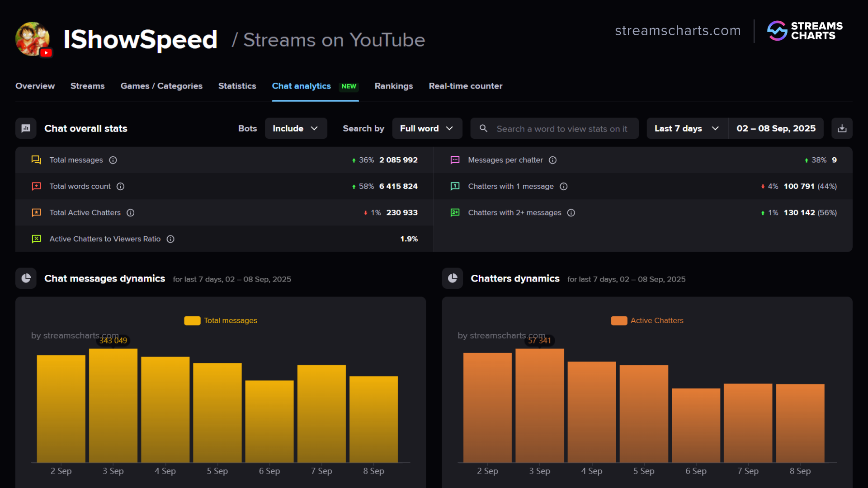Viewport: 868px width, 488px height.
Task: Click info icon next to Chatters with 2+ messages
Action: pyautogui.click(x=571, y=213)
